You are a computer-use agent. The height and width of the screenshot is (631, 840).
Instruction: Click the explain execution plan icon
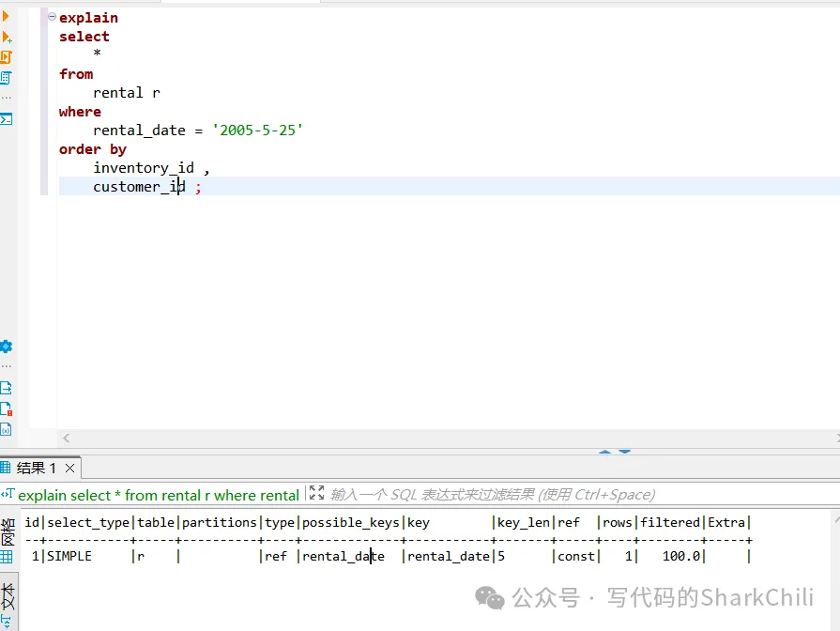[6, 77]
